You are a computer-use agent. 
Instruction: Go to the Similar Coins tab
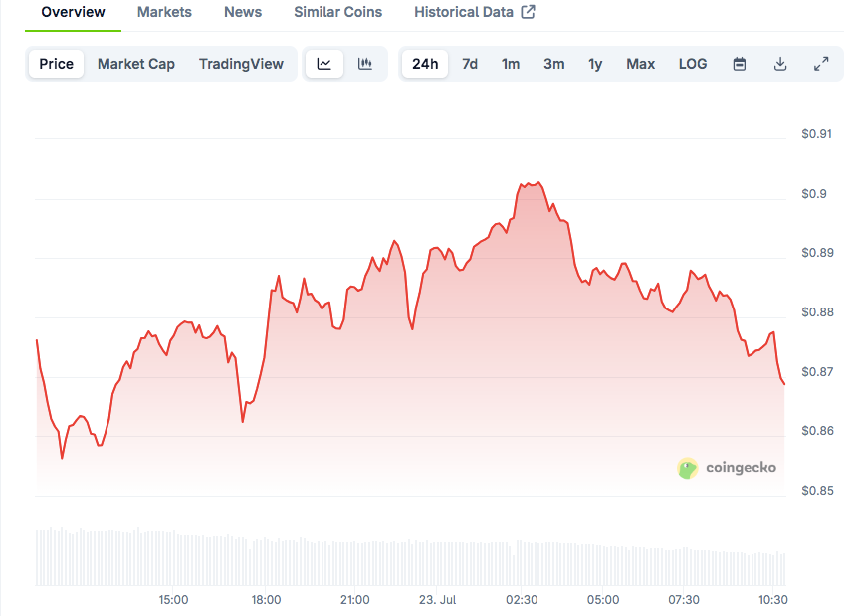pos(338,13)
